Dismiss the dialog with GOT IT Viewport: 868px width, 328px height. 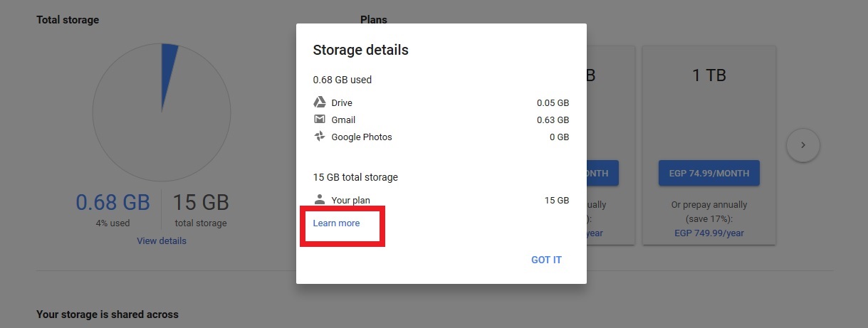pyautogui.click(x=546, y=260)
